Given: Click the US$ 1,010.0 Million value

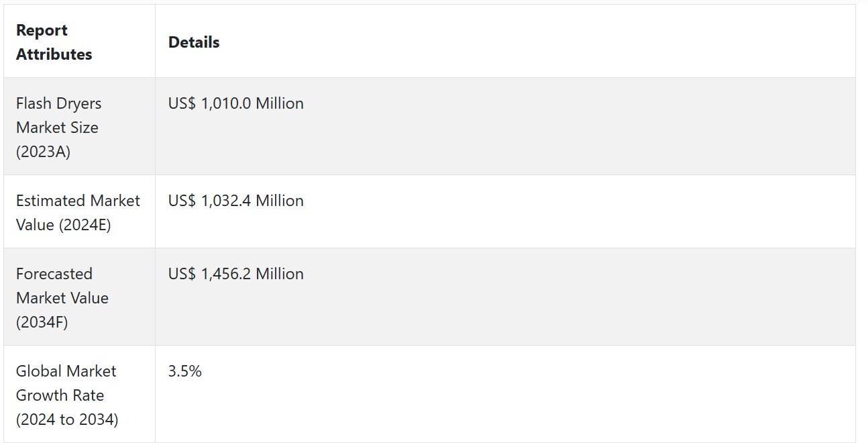Looking at the screenshot, I should click(236, 103).
